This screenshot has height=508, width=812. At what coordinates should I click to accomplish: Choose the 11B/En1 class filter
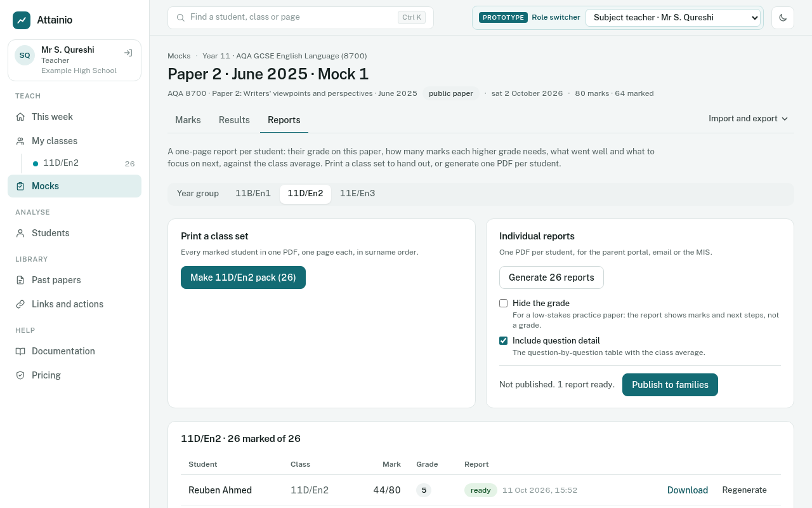click(x=253, y=194)
